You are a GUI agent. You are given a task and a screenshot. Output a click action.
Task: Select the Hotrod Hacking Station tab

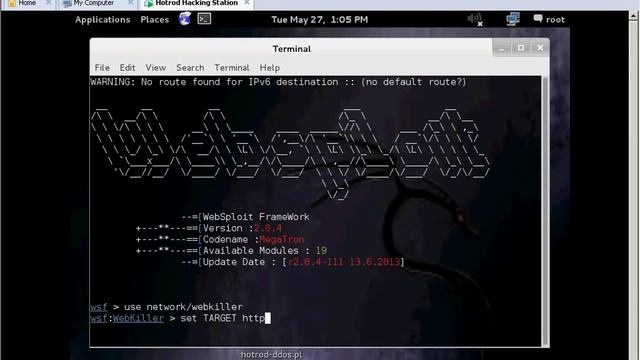(x=196, y=3)
